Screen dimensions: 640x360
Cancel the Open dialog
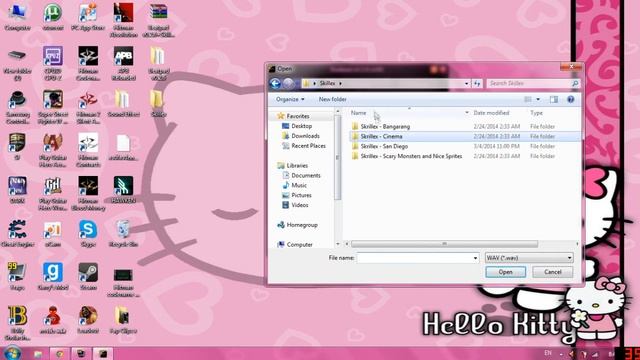coord(552,272)
